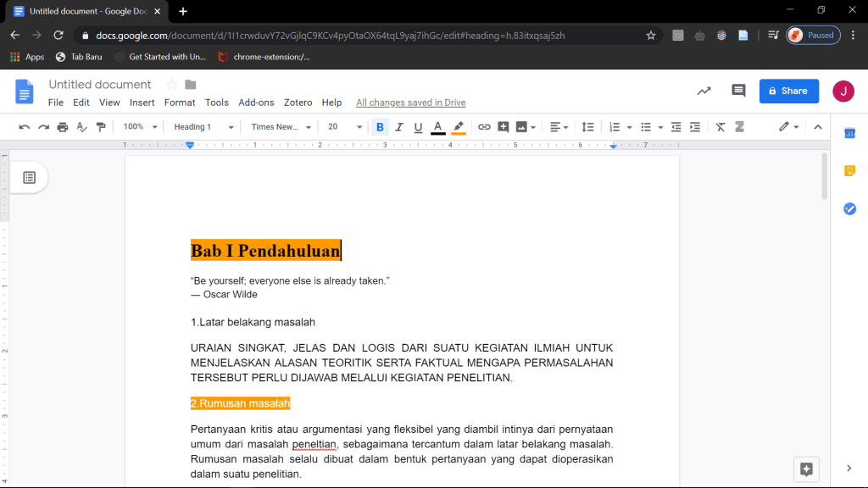The height and width of the screenshot is (488, 868).
Task: Expand the Times New Roman font dropdown
Action: (x=281, y=127)
